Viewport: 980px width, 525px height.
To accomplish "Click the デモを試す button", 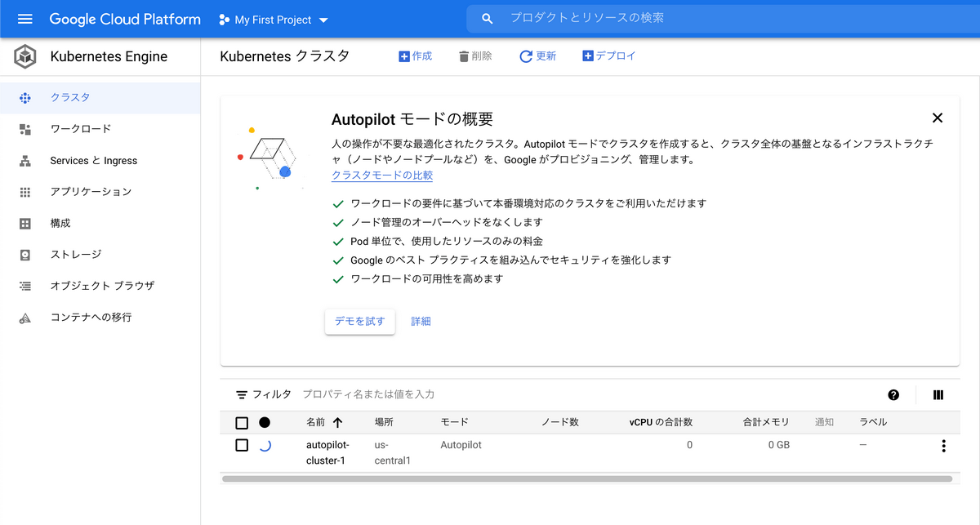I will (x=360, y=322).
